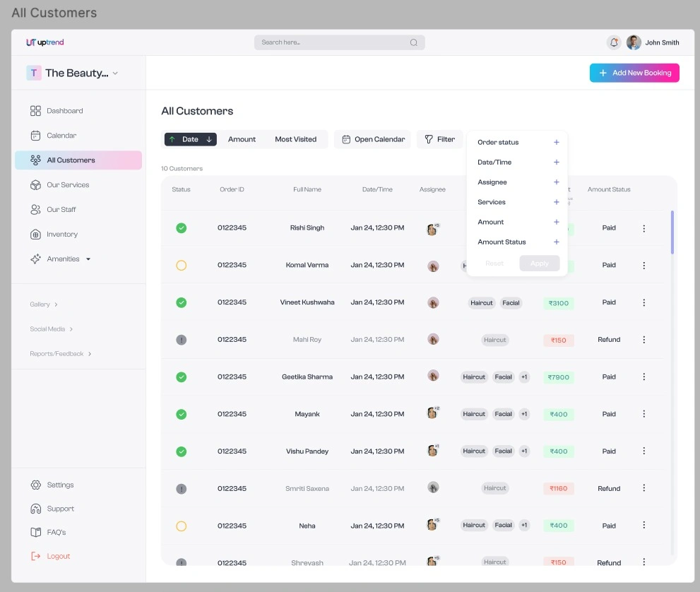Expand Assignee filter plus

point(556,182)
